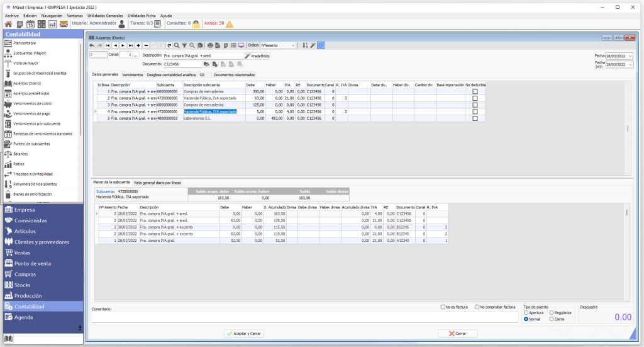Open the Edición menu
The width and height of the screenshot is (644, 347).
pos(30,16)
